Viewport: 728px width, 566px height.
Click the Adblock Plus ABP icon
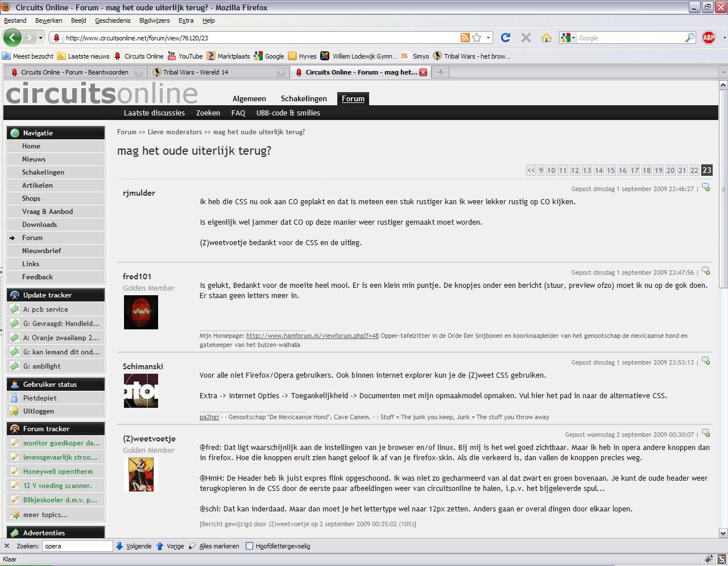tap(708, 38)
